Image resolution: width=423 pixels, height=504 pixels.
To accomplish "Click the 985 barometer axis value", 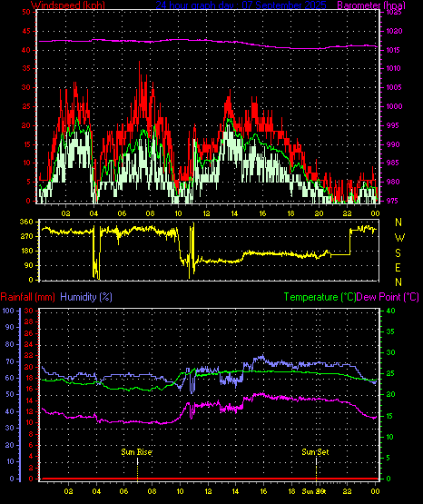I will 392,163.
